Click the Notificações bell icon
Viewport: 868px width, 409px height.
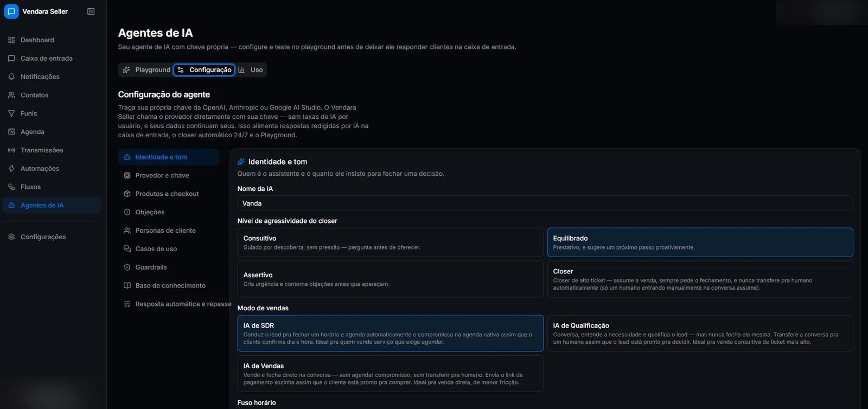11,77
